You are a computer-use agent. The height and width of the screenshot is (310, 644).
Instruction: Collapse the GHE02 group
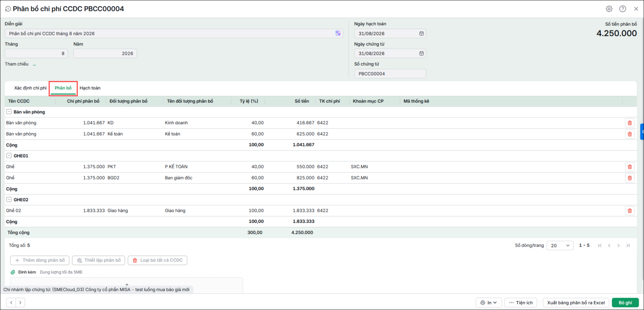point(9,199)
